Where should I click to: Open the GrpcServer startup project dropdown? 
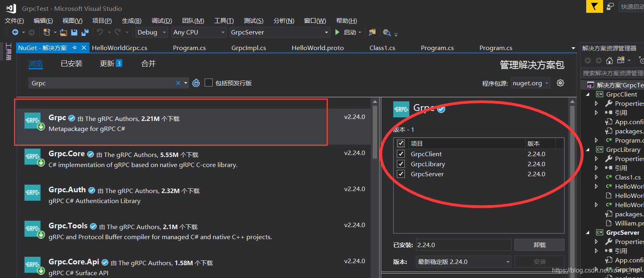(280, 32)
